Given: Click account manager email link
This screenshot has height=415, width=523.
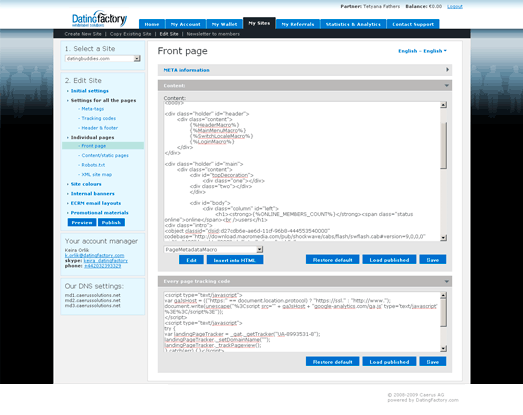Looking at the screenshot, I should click(x=94, y=255).
